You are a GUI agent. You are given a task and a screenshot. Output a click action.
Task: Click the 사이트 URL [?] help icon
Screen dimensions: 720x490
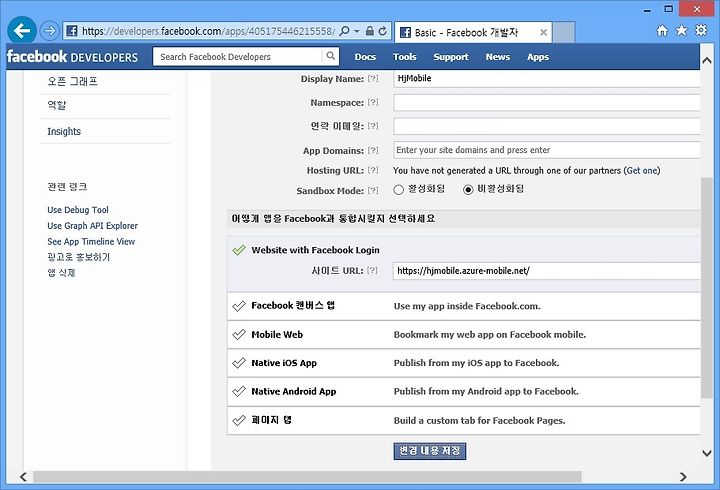tap(372, 270)
